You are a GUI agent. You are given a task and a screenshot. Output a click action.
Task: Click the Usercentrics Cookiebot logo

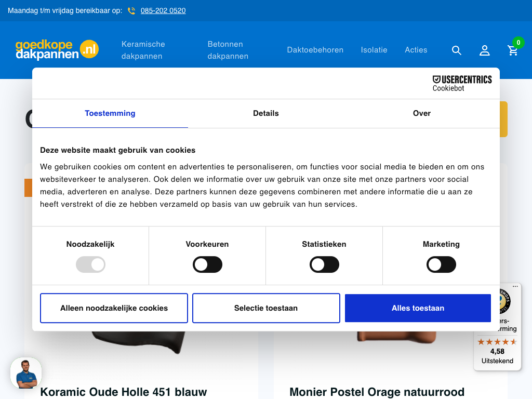coord(462,83)
